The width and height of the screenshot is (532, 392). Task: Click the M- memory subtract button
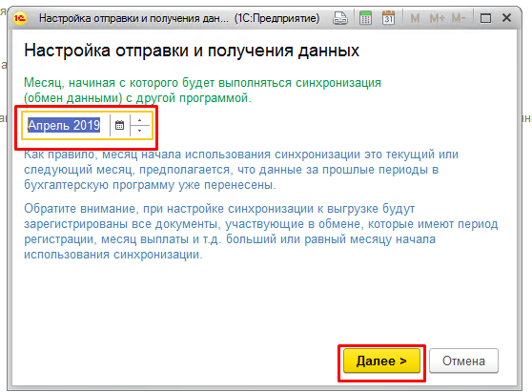click(459, 18)
